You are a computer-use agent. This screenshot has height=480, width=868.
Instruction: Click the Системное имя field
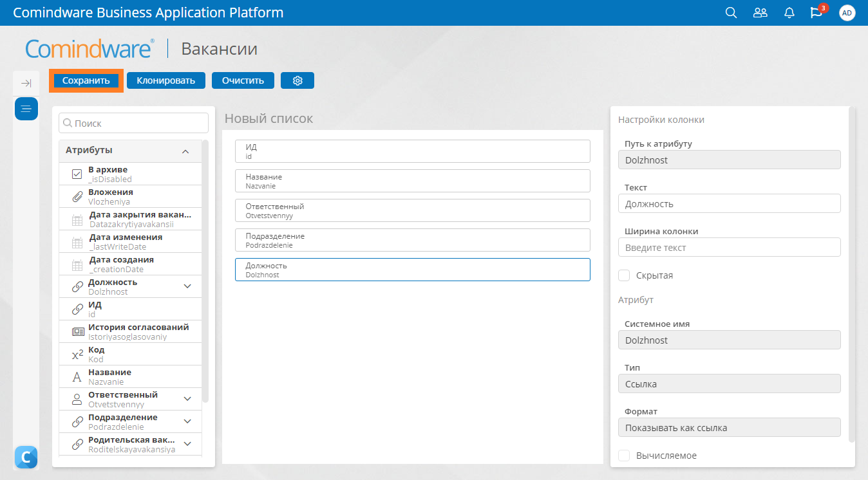[x=730, y=340]
